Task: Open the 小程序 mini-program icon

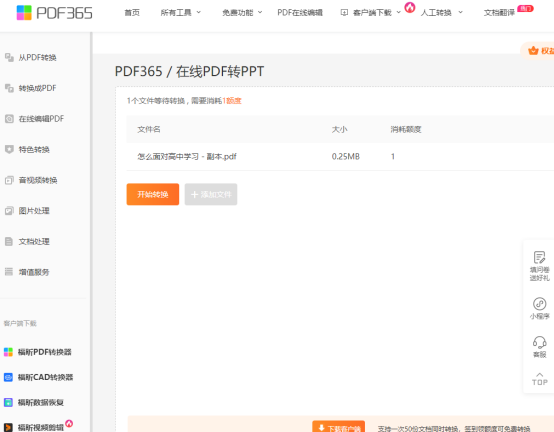Action: click(540, 304)
